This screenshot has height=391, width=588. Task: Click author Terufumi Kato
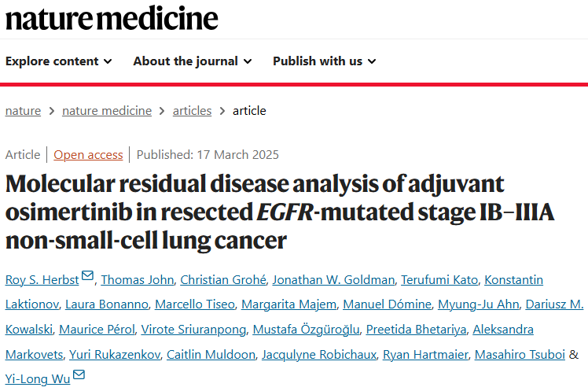coord(439,280)
